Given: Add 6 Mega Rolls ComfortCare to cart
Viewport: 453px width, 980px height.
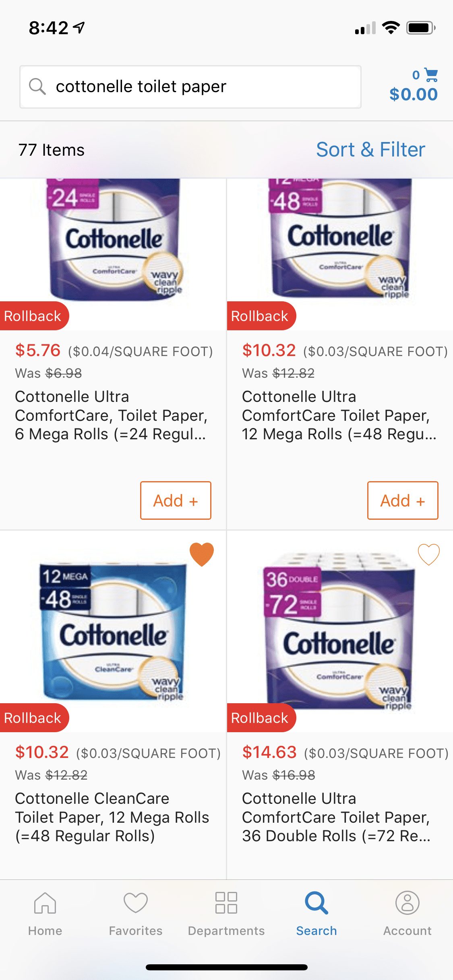Looking at the screenshot, I should [176, 500].
